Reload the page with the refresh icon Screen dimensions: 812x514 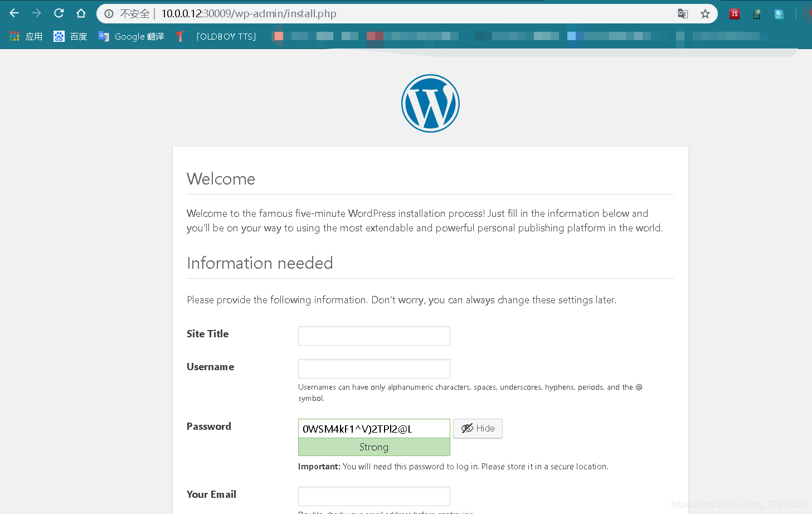pos(59,13)
